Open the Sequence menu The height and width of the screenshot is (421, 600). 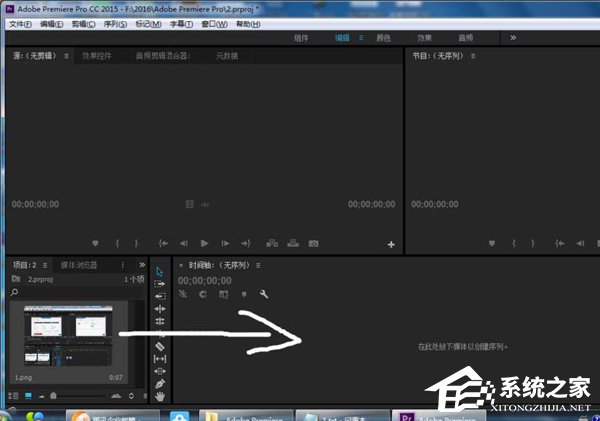click(x=115, y=24)
